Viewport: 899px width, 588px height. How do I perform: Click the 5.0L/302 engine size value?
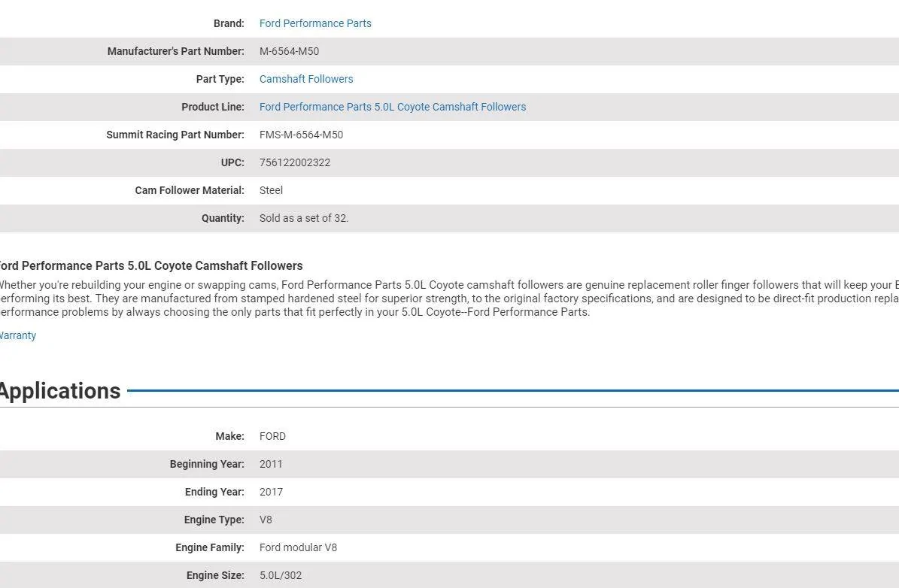(x=281, y=576)
